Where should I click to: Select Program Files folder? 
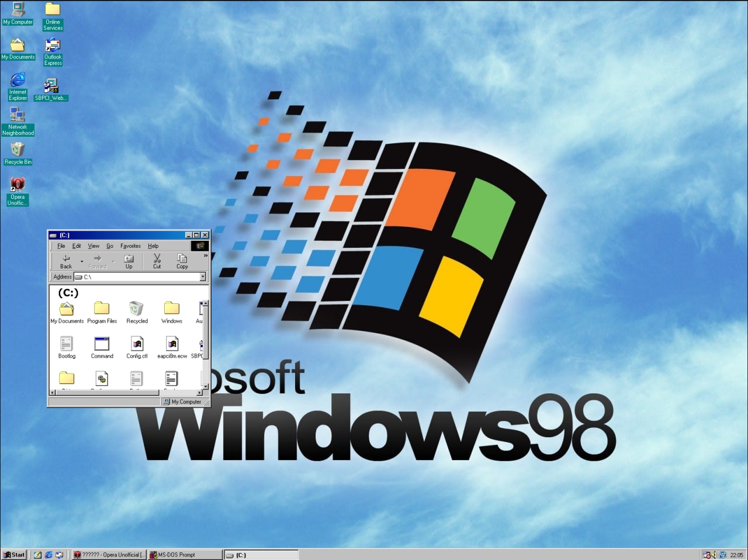[x=102, y=313]
